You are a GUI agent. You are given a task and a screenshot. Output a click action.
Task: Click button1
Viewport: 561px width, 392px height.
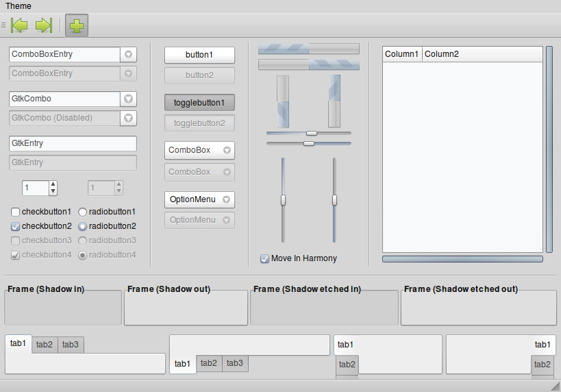click(x=199, y=55)
